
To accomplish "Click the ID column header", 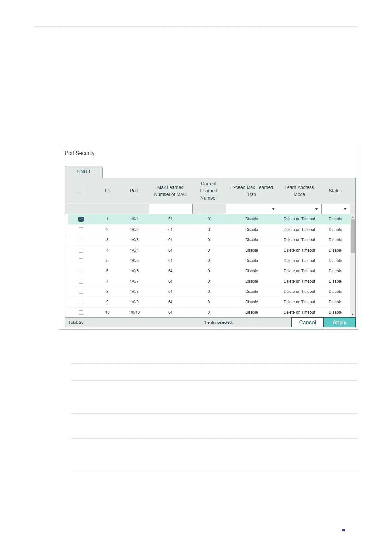I will [107, 191].
